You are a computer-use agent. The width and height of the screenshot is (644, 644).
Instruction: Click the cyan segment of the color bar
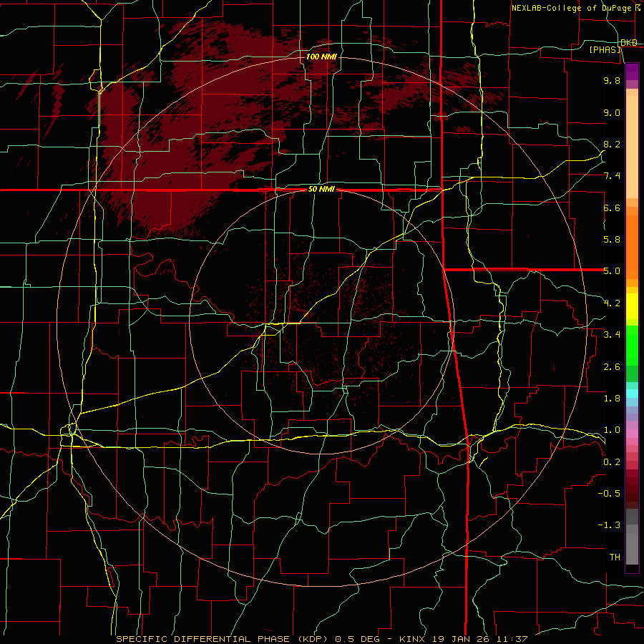tap(632, 394)
